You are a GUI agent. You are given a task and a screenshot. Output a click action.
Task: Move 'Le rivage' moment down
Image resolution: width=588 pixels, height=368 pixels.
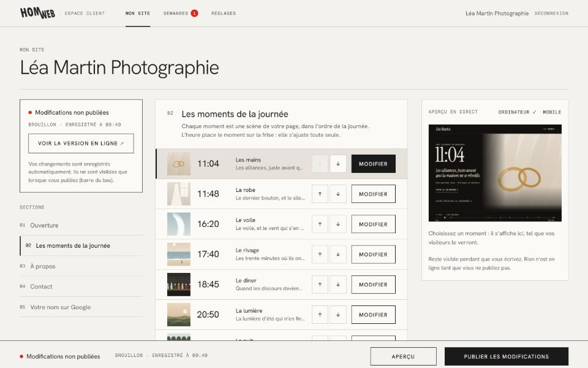click(338, 254)
